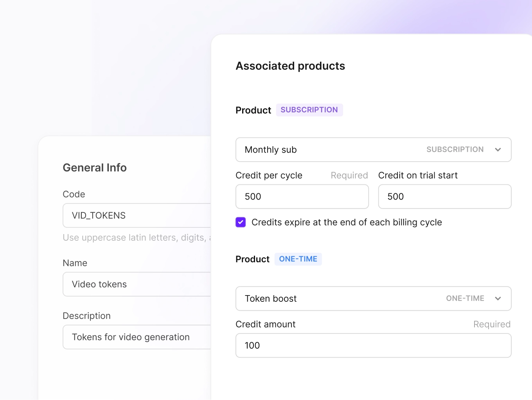Image resolution: width=532 pixels, height=400 pixels.
Task: Click the 'Use uppercase latin letters' hint text
Action: click(137, 238)
